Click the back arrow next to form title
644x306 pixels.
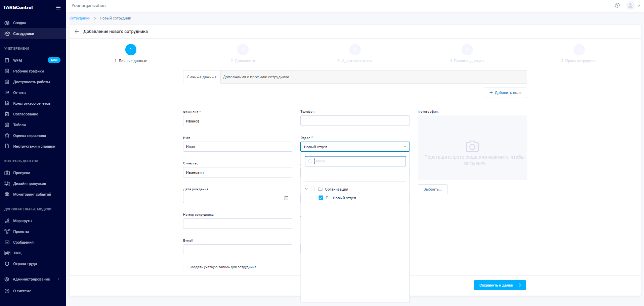(x=77, y=32)
